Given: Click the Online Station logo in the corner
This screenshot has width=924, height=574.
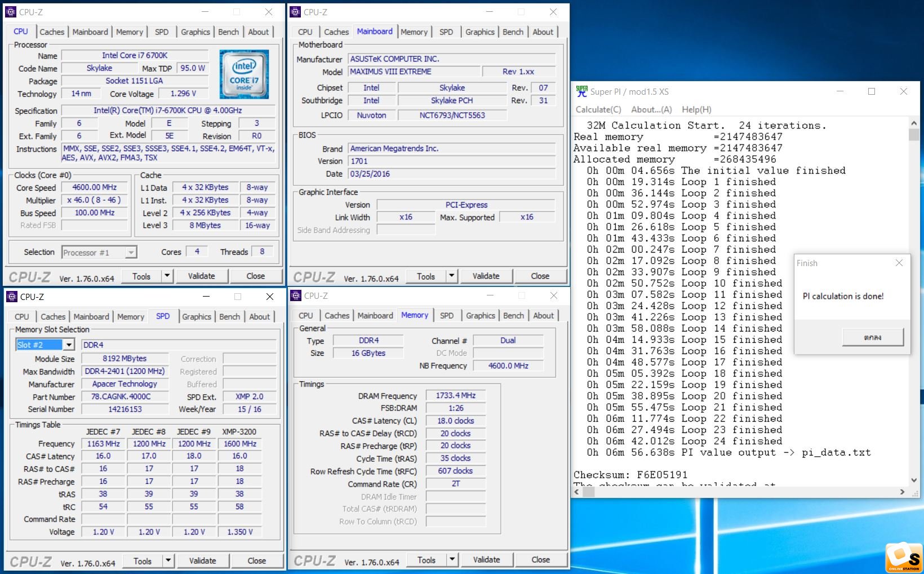Looking at the screenshot, I should (x=904, y=558).
